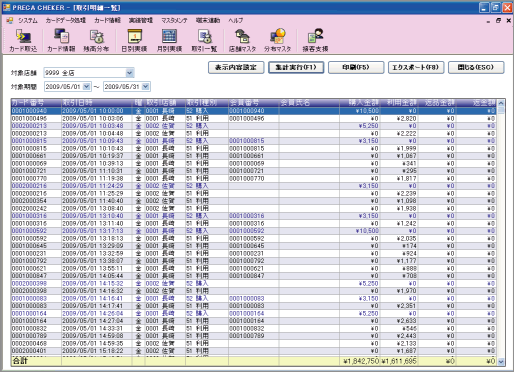This screenshot has width=514, height=372.
Task: Click the ¥2,820 usage amount cell
Action: click(x=399, y=118)
